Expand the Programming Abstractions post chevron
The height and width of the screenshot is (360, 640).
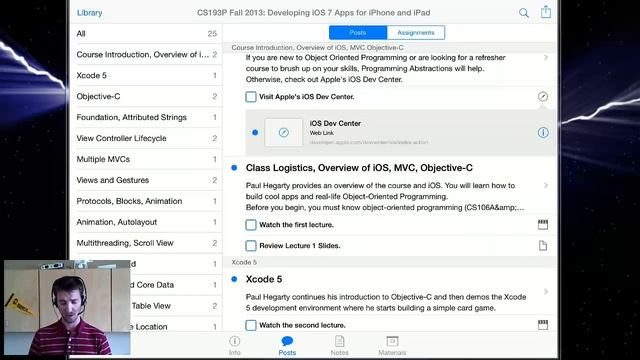coord(546,58)
